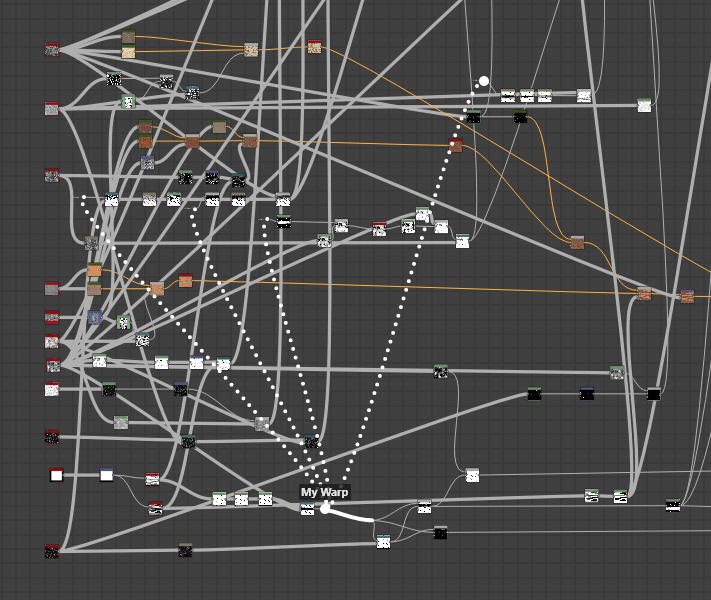Select the grey-header brick node beside the purple-header one

pyautogui.click(x=644, y=293)
